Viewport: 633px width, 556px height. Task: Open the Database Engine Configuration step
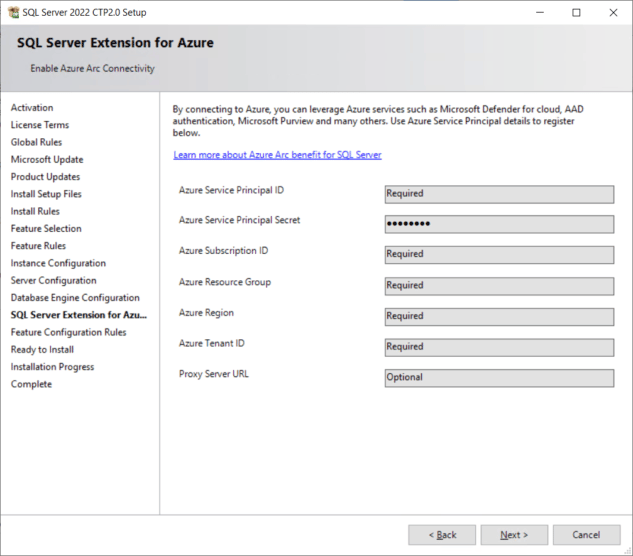[75, 298]
